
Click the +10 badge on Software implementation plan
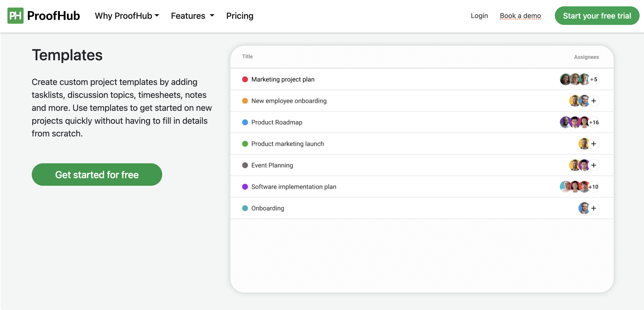coord(593,187)
